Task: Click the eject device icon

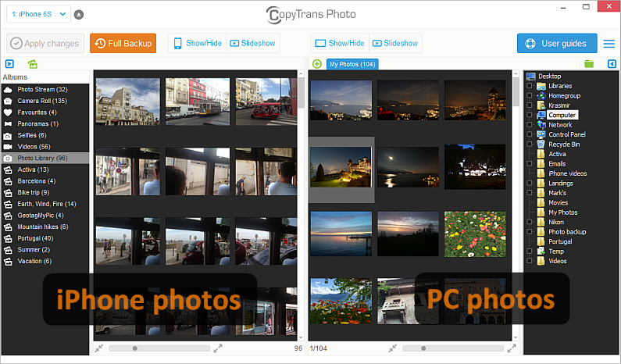Action: [79, 15]
